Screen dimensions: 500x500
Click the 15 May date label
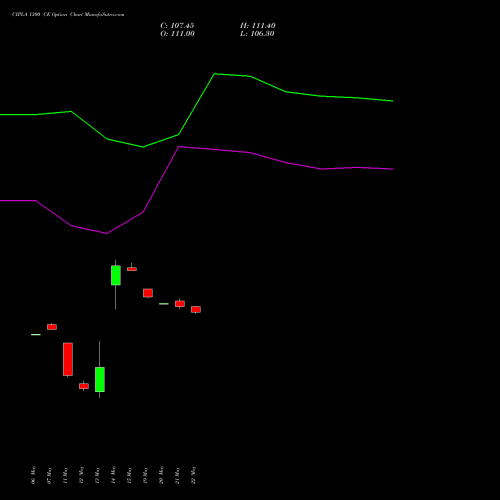click(x=129, y=476)
